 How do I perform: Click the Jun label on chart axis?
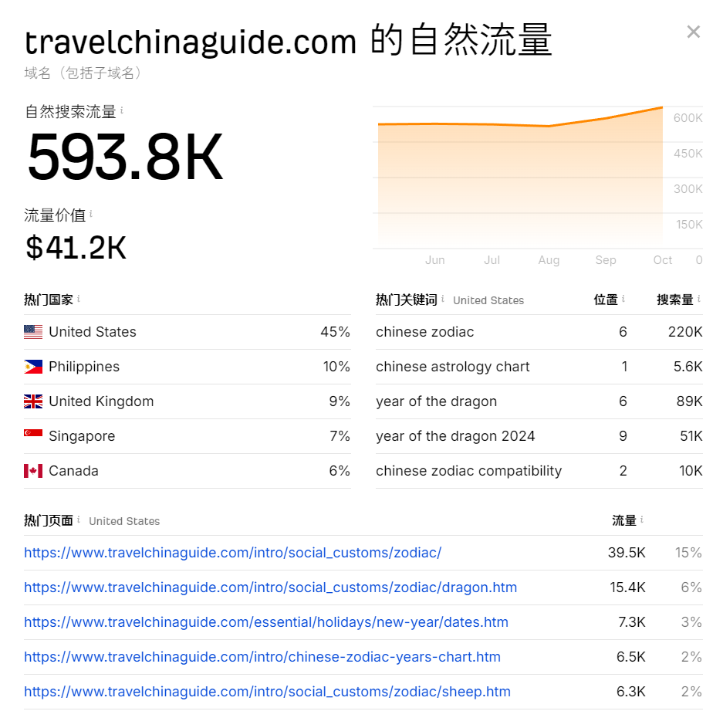[x=435, y=260]
